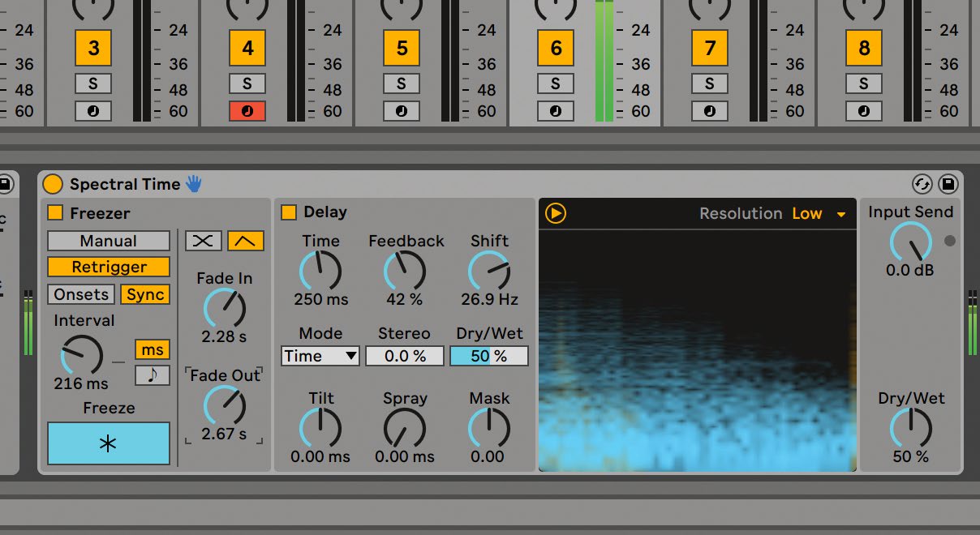This screenshot has width=980, height=535.
Task: Click the 42 % Feedback value
Action: [x=405, y=299]
